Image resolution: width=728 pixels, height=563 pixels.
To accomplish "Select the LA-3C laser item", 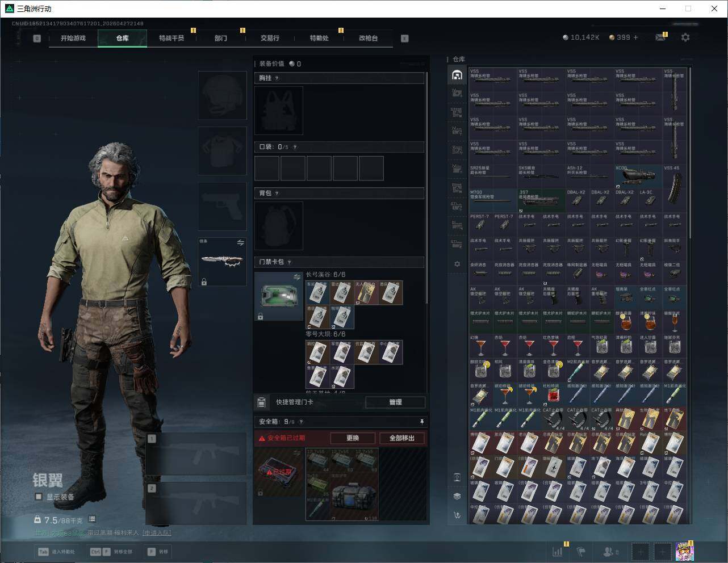I will tap(650, 201).
